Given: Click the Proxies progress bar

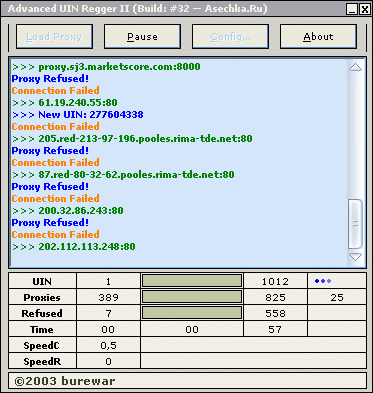Looking at the screenshot, I should pos(192,297).
